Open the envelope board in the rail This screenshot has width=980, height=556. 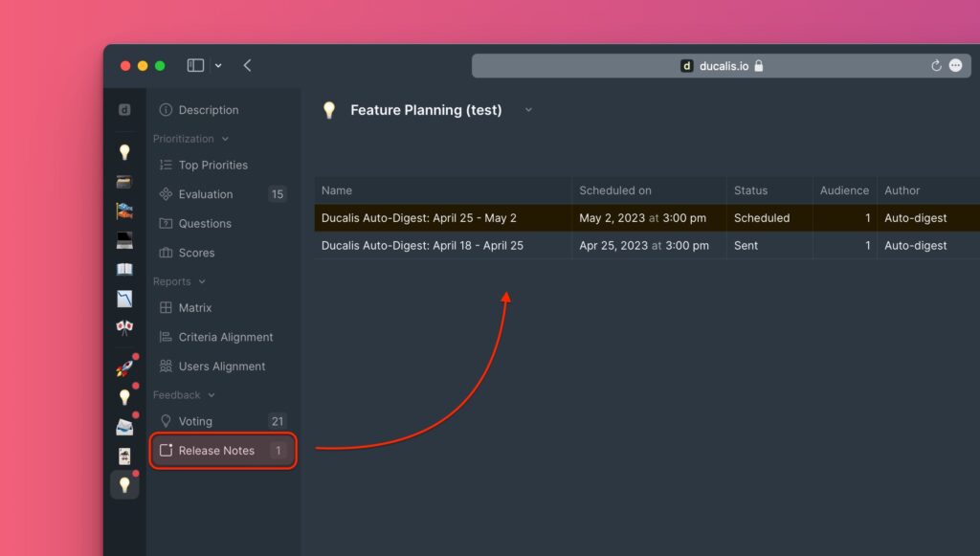(x=124, y=427)
